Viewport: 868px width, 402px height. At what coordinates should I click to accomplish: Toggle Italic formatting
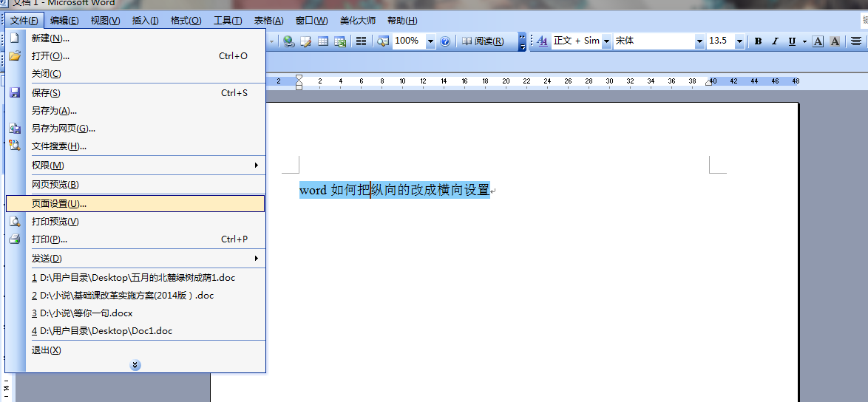pos(775,41)
